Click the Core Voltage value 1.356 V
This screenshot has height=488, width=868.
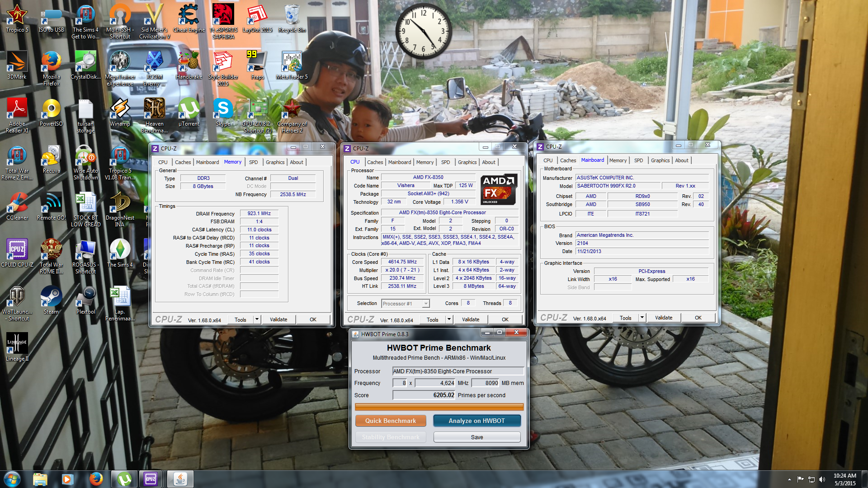[x=459, y=202]
